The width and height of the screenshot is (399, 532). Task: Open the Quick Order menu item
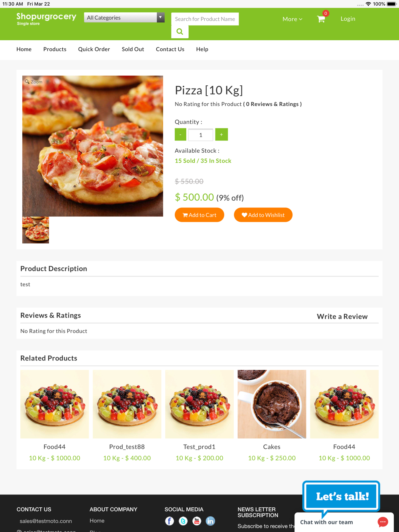click(94, 49)
